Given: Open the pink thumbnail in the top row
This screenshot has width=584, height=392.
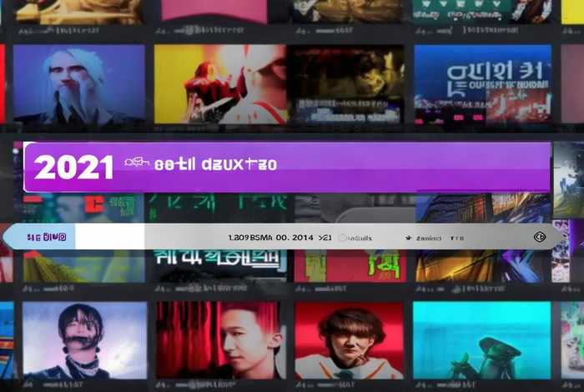Looking at the screenshot, I should click(214, 11).
